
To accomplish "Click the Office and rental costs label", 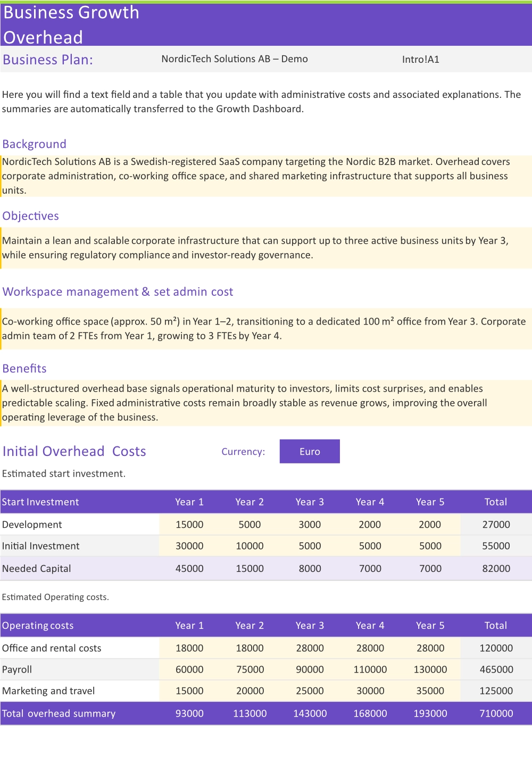I will 52,648.
